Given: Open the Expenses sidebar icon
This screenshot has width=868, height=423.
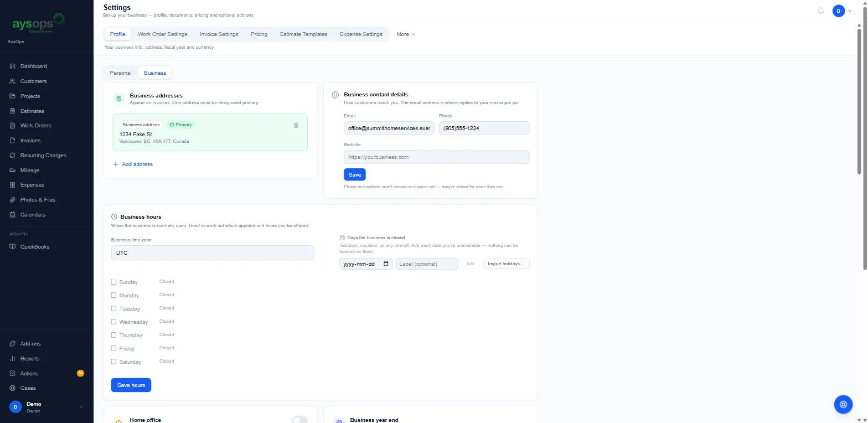Looking at the screenshot, I should click(x=13, y=185).
